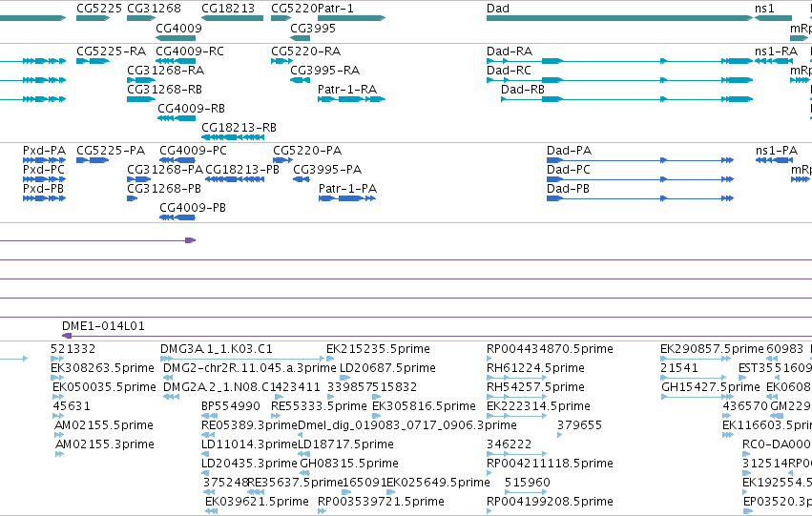
Task: Select protein Pxd-PA label
Action: (x=44, y=151)
